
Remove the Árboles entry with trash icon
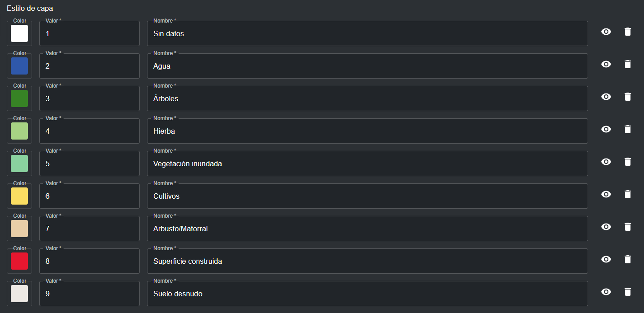[627, 97]
